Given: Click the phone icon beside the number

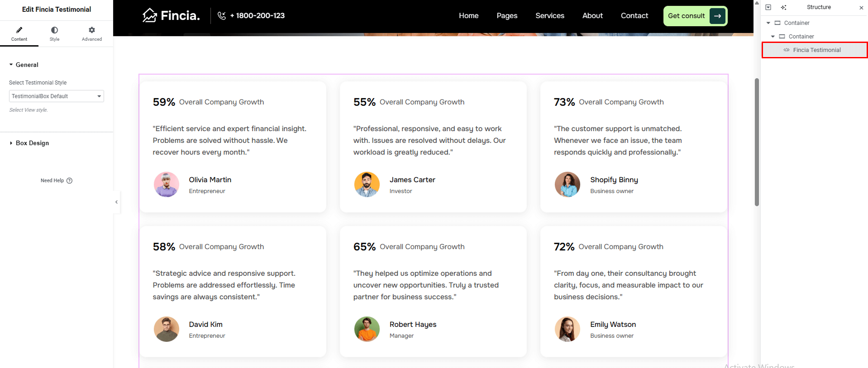Looking at the screenshot, I should pyautogui.click(x=221, y=16).
